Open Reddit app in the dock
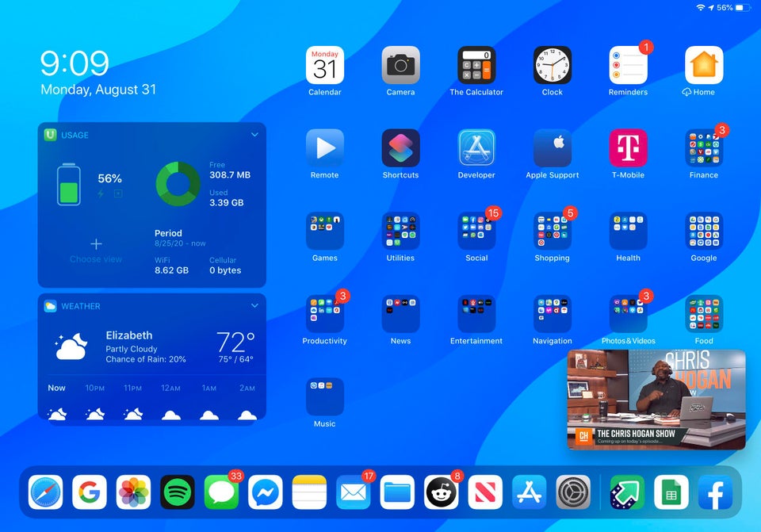 tap(442, 492)
